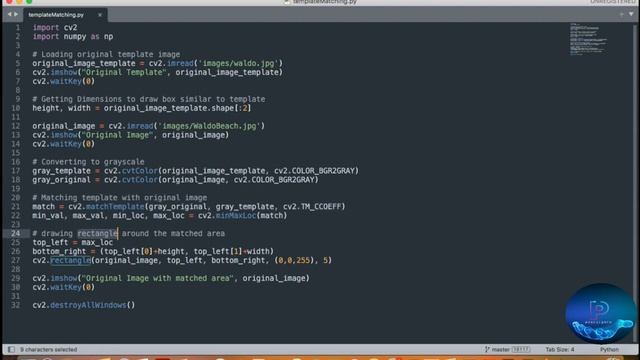Click 'cv2.waitKey(0)' on line 7
640x360 pixels.
click(x=64, y=81)
